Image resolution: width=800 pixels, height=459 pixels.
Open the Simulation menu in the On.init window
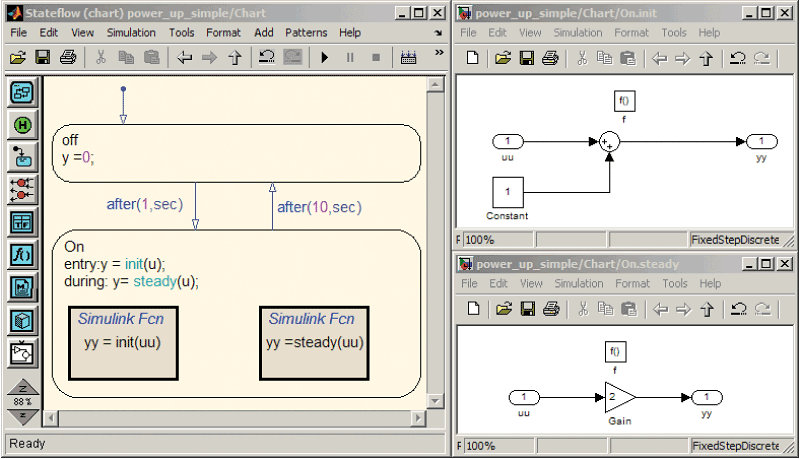click(577, 32)
